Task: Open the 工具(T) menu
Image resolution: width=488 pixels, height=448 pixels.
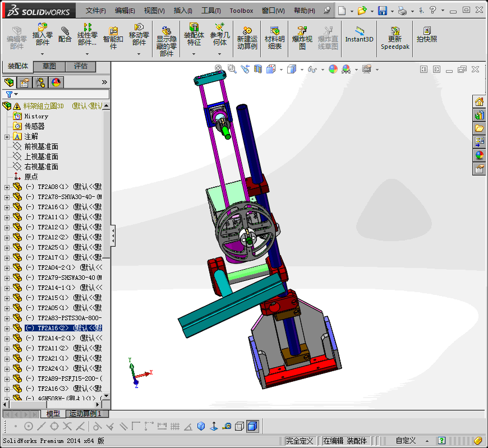Action: pos(211,11)
